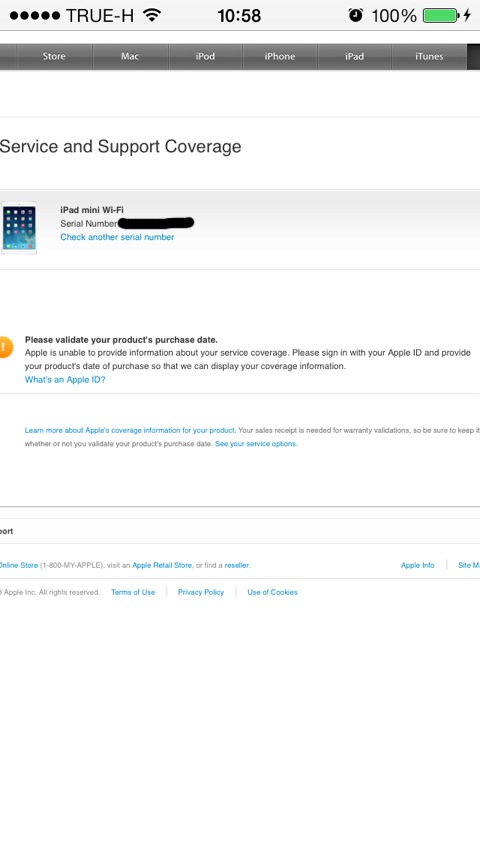Tap the green battery indicator icon

tap(441, 15)
